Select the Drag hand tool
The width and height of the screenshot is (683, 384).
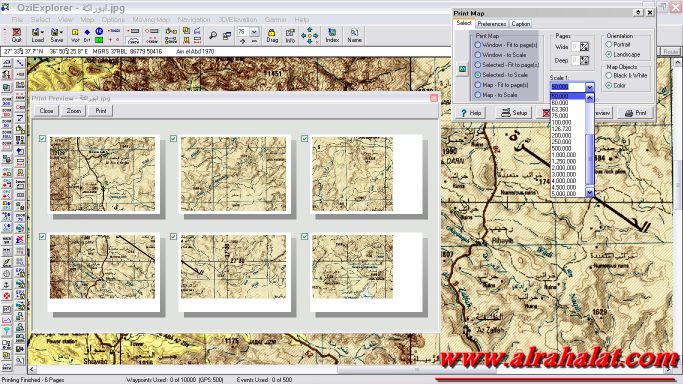tap(272, 35)
